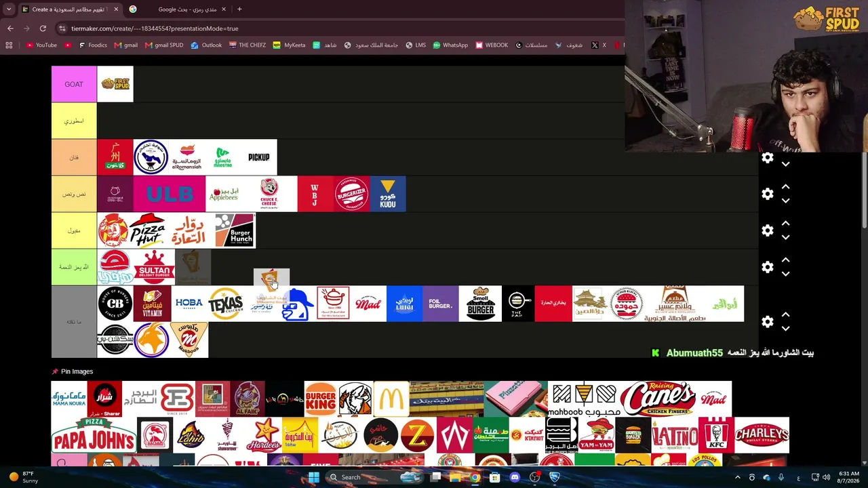Select the Papa John's logo

click(x=94, y=435)
